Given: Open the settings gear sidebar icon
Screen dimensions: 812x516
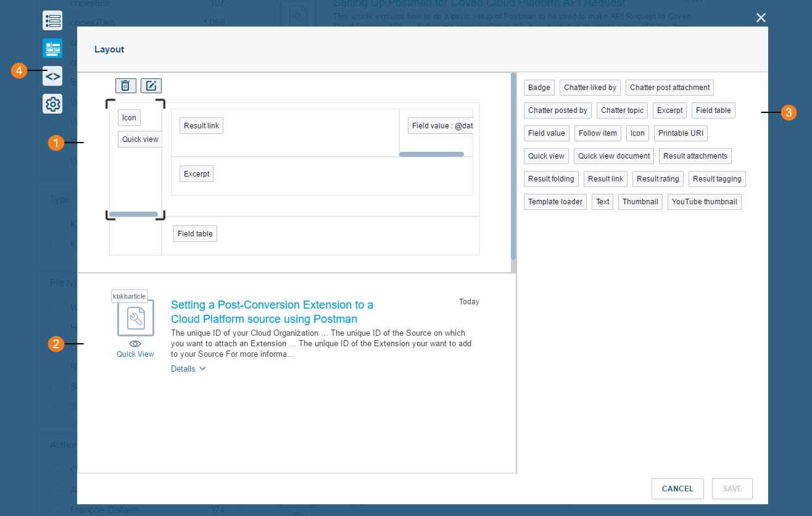Looking at the screenshot, I should [x=52, y=104].
